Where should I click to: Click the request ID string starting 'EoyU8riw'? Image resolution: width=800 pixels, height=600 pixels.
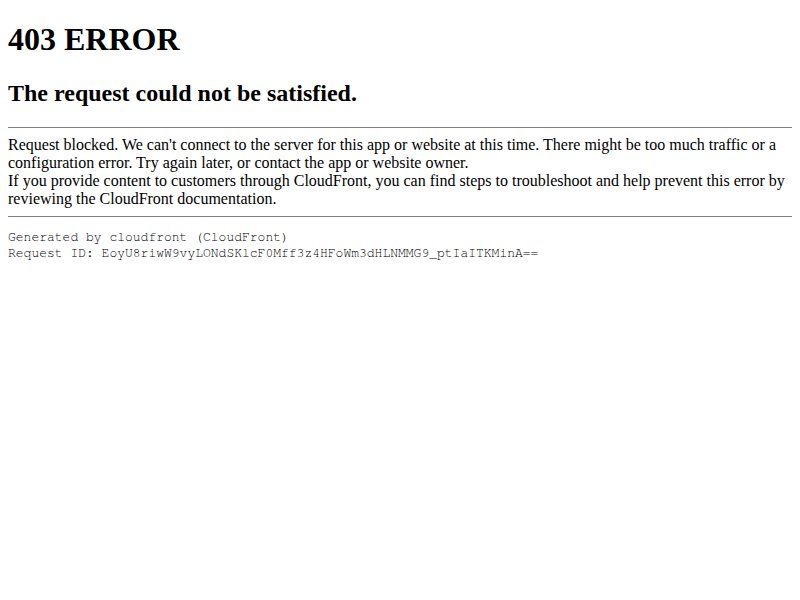tap(319, 254)
